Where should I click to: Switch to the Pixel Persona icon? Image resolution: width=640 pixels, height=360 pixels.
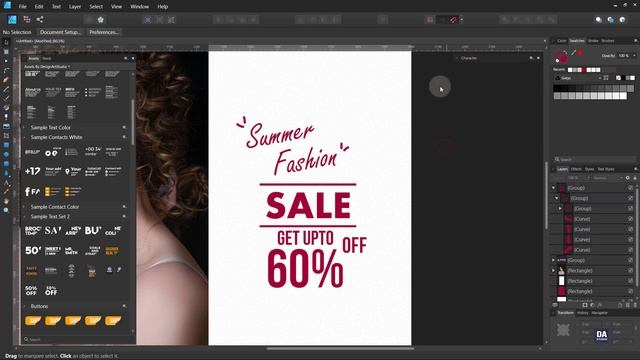coord(27,19)
